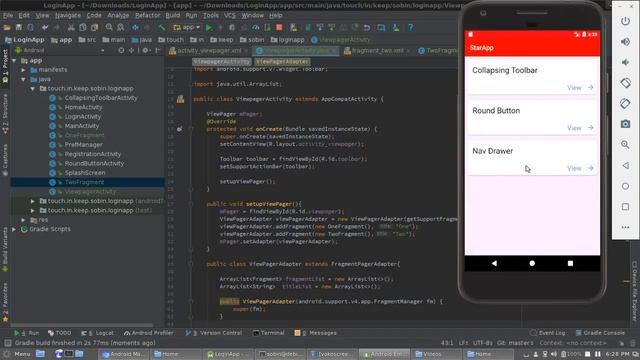Viewport: 640px width, 360px height.
Task: Expand Gradle Scripts node
Action: pyautogui.click(x=14, y=229)
